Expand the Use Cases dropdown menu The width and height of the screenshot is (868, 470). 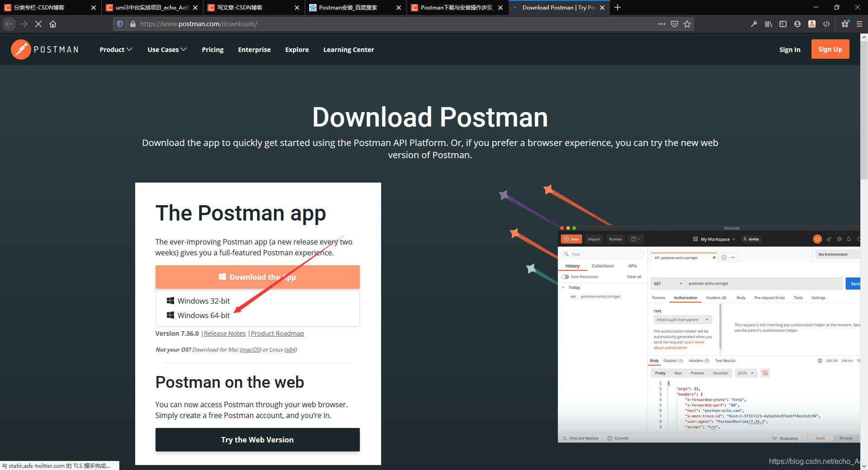click(167, 50)
